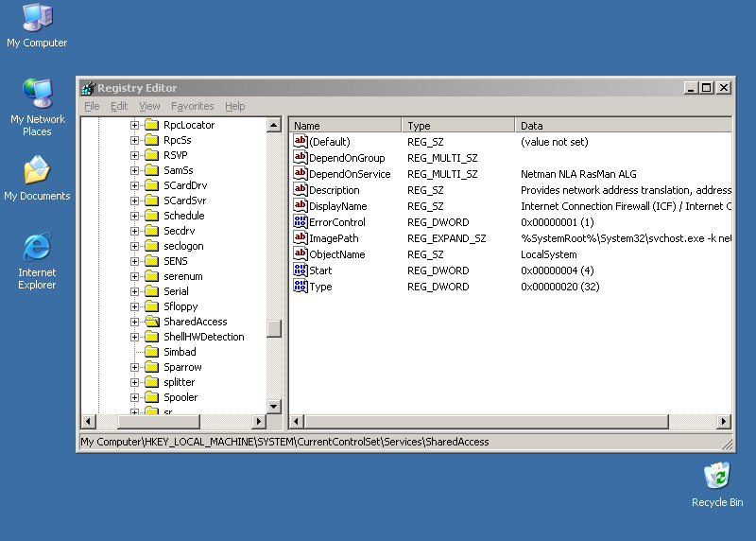Select the My Computer desktop icon
Viewport: 756px width, 541px height.
click(x=37, y=26)
